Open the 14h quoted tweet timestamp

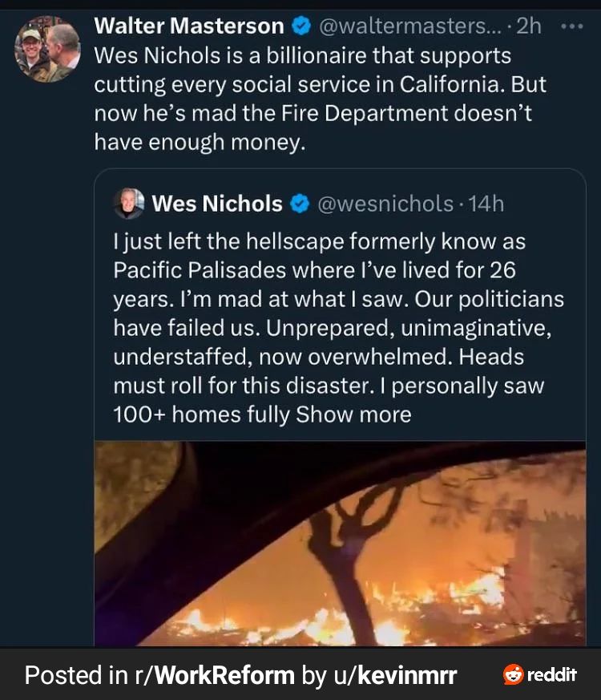tap(486, 204)
